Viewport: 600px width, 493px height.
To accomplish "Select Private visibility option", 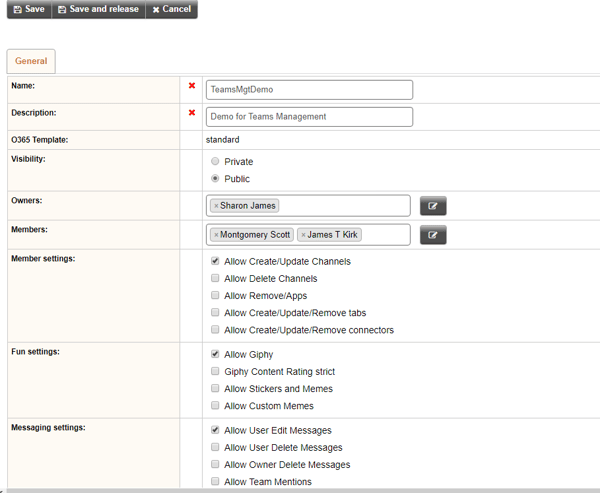I will 215,161.
